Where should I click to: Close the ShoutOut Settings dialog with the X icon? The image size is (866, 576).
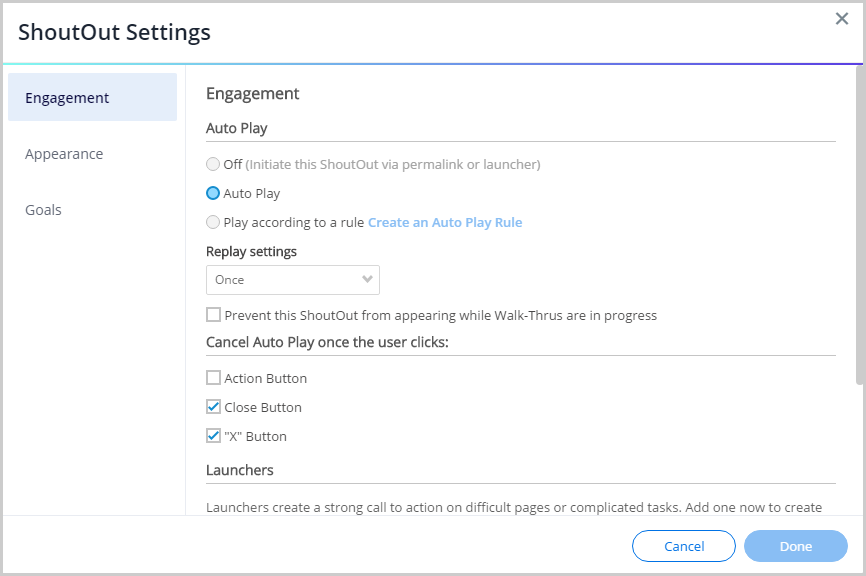pyautogui.click(x=842, y=19)
